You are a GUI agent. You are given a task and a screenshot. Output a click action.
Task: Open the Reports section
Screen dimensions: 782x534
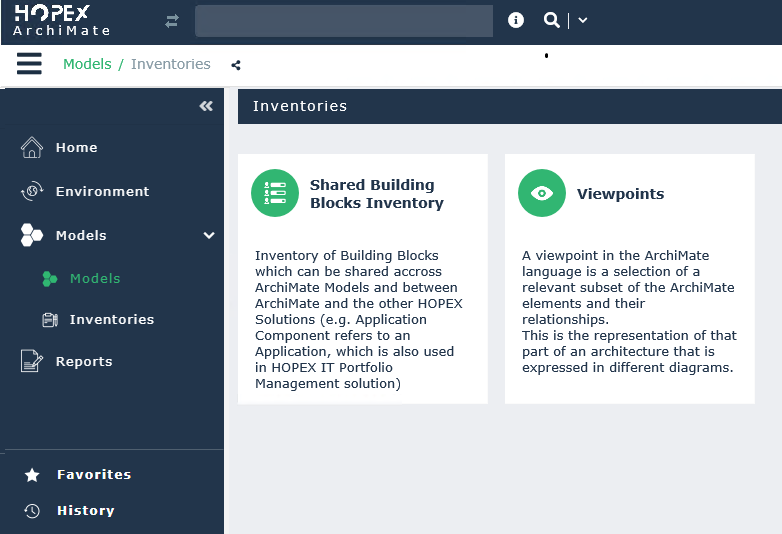(x=84, y=361)
